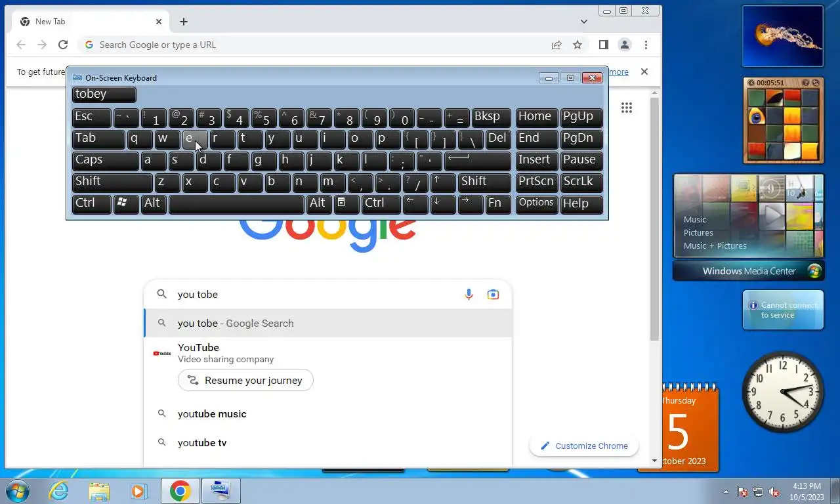Open Google apps grid
This screenshot has height=504, width=840.
pos(627,108)
